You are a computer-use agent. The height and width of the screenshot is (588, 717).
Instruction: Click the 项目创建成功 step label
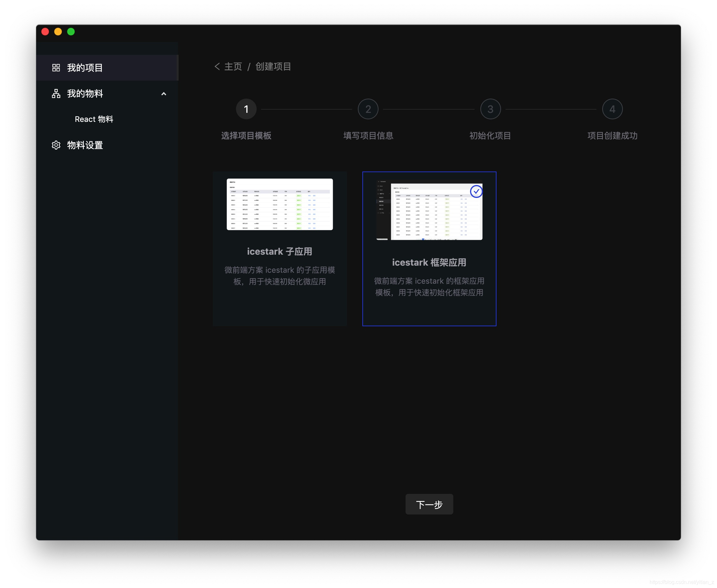[612, 135]
